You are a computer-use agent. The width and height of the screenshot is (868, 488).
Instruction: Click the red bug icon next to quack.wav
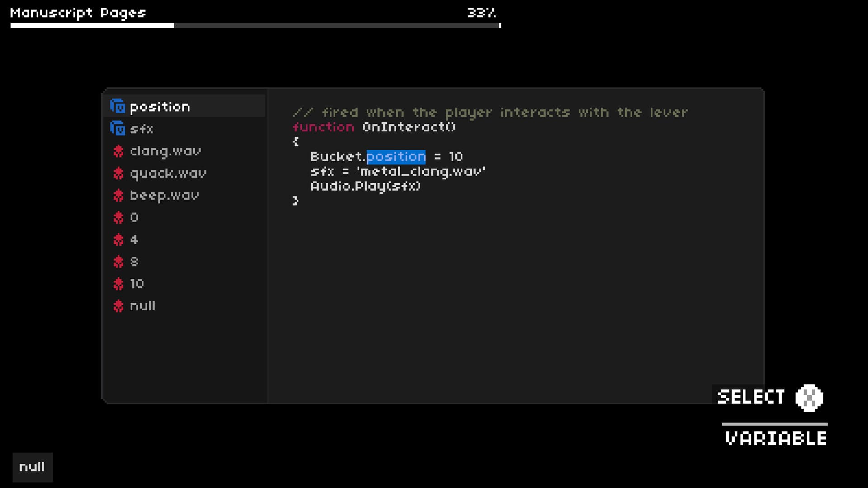click(118, 173)
